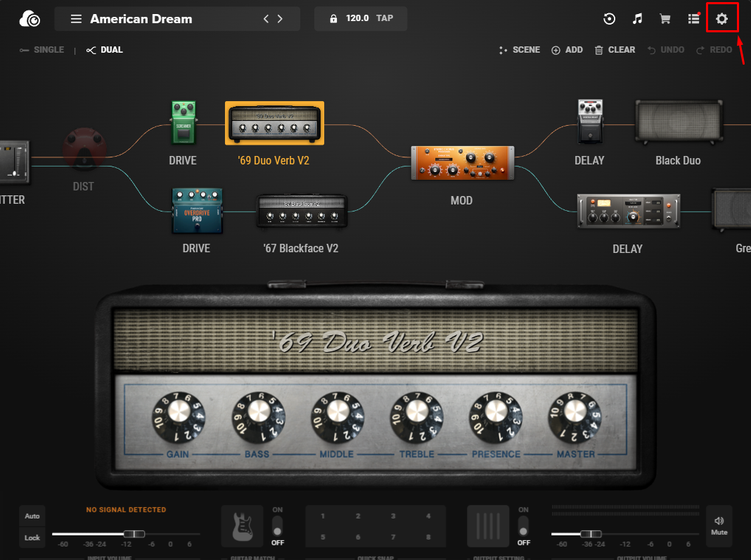Click the input volume slider handle
Viewport: 751px width, 560px height.
[x=134, y=534]
